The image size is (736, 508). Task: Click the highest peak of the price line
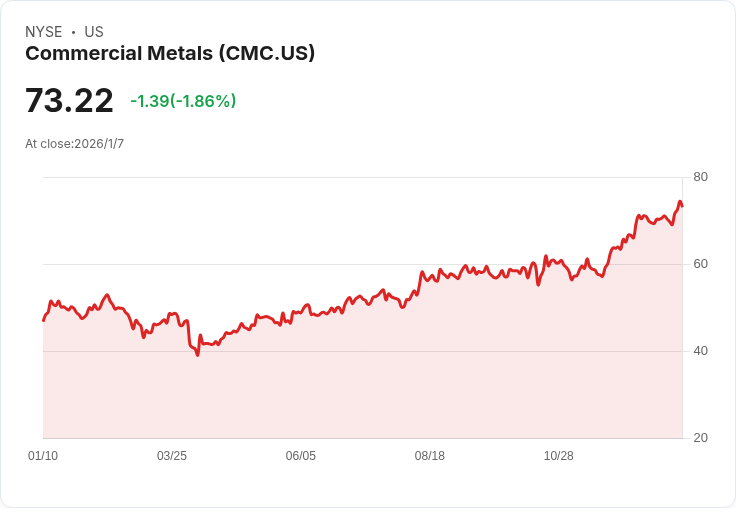click(x=680, y=202)
